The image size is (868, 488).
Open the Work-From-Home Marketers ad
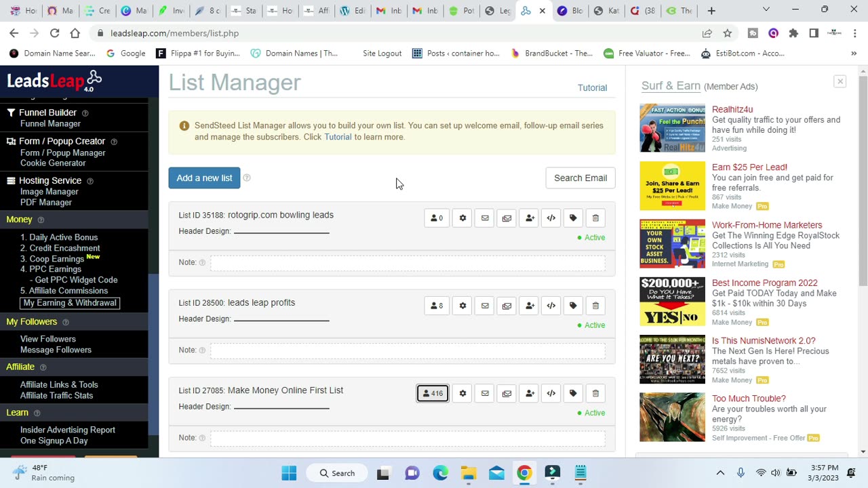coord(767,225)
